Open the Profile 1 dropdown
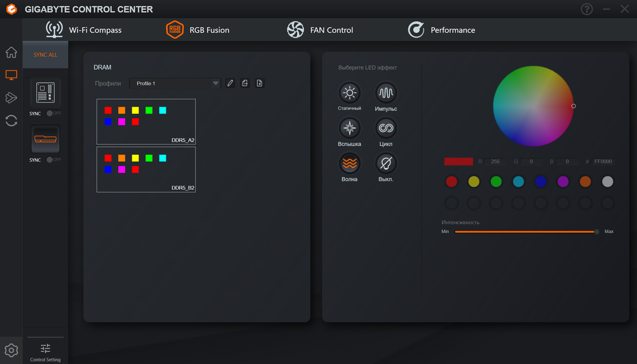 pyautogui.click(x=175, y=83)
